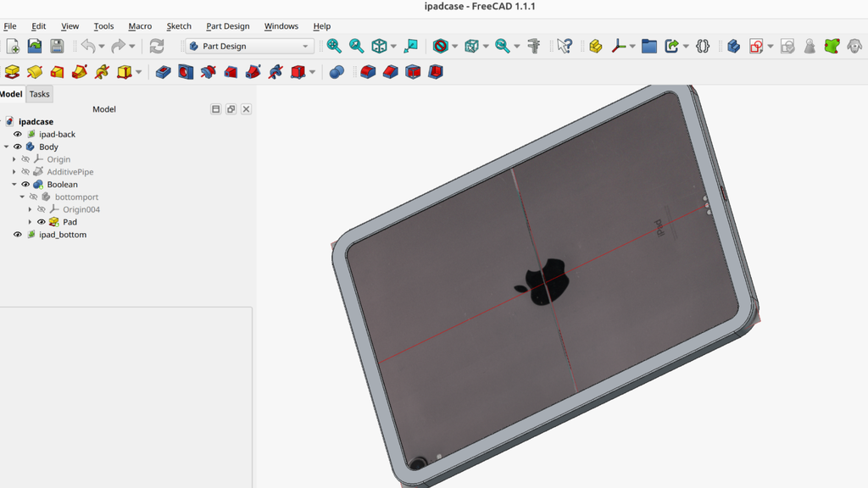The height and width of the screenshot is (488, 868).
Task: Switch to the Tasks tab
Action: (39, 94)
